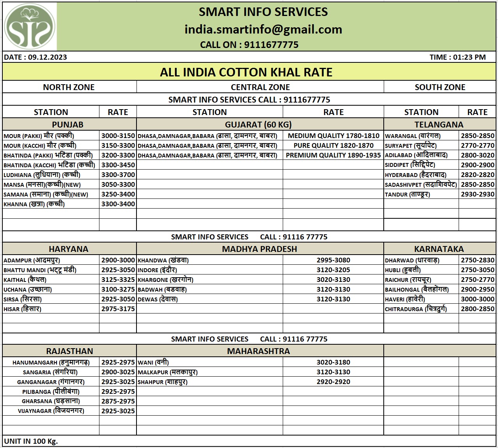
Task: Click the HUBLI rate cell 2750-3050
Action: point(477,270)
